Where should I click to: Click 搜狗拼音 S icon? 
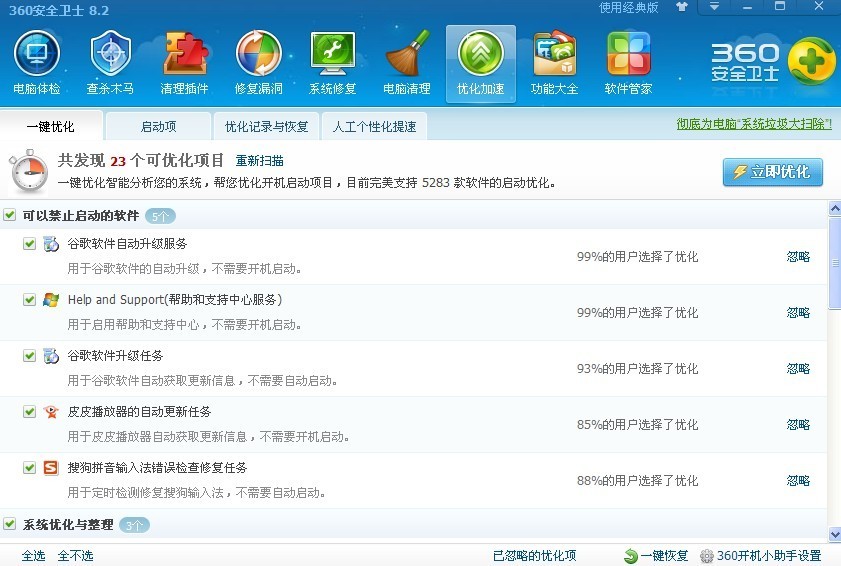[x=51, y=467]
